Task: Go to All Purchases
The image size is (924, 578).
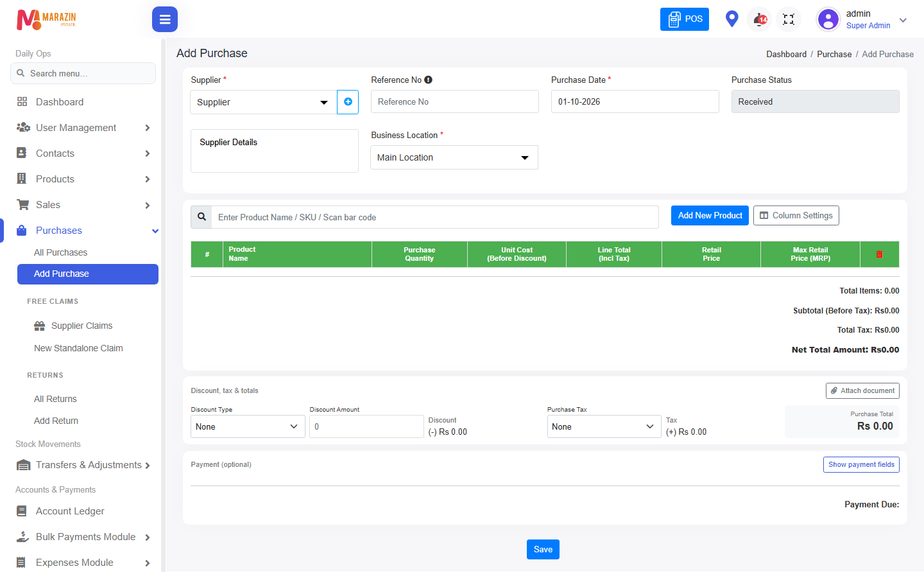Action: coord(60,252)
